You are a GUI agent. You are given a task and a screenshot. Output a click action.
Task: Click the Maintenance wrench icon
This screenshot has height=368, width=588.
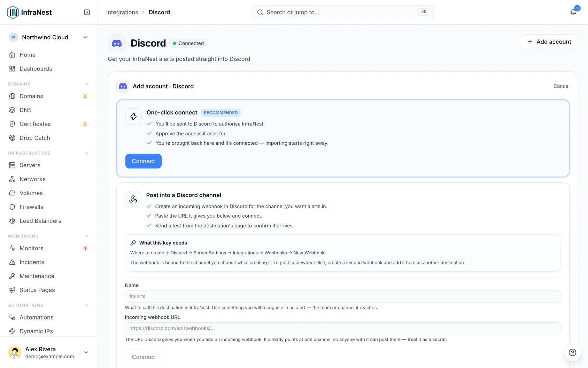(x=12, y=276)
